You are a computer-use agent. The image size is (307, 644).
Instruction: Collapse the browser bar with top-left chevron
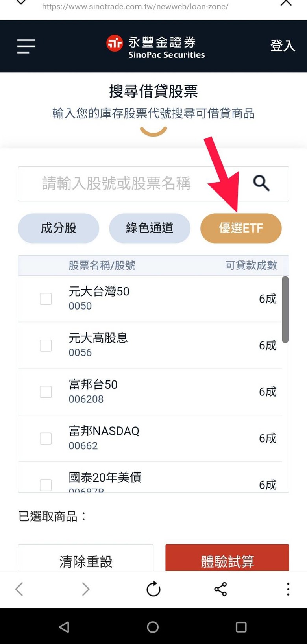click(x=21, y=2)
